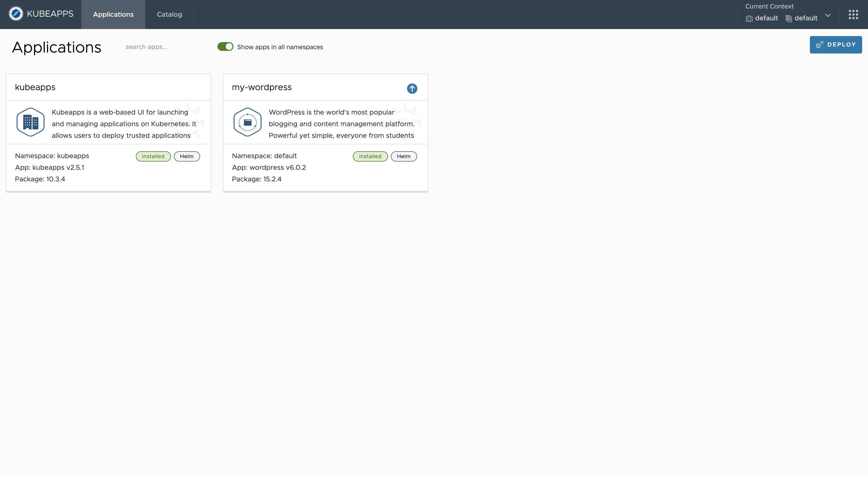Switch to the Catalog tab
868x477 pixels.
(x=169, y=15)
